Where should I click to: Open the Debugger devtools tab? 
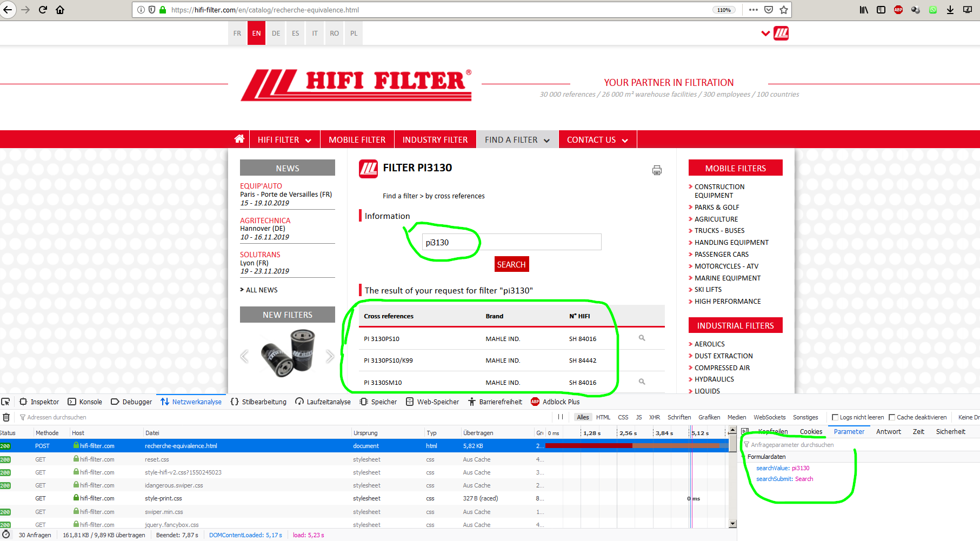[x=131, y=402]
